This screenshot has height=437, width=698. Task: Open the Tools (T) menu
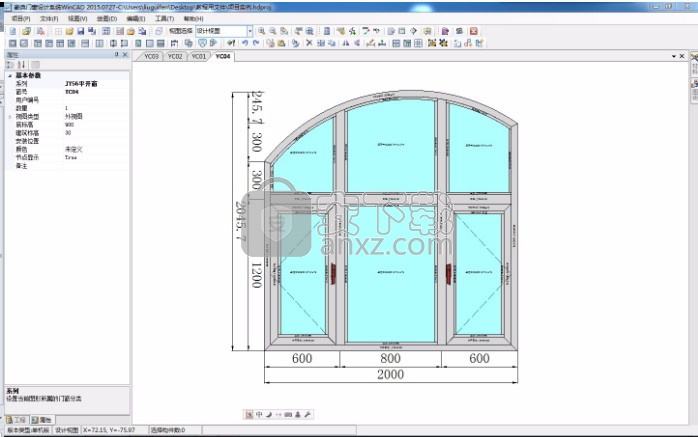tap(164, 19)
